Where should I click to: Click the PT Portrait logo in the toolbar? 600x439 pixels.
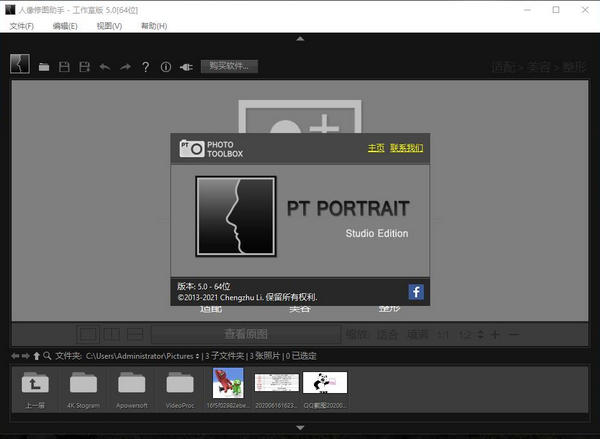pos(20,64)
